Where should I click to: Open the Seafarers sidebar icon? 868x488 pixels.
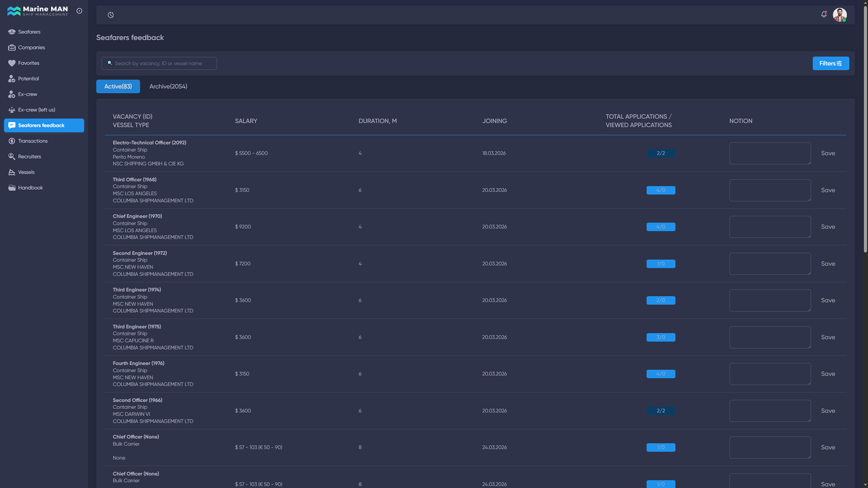point(12,32)
